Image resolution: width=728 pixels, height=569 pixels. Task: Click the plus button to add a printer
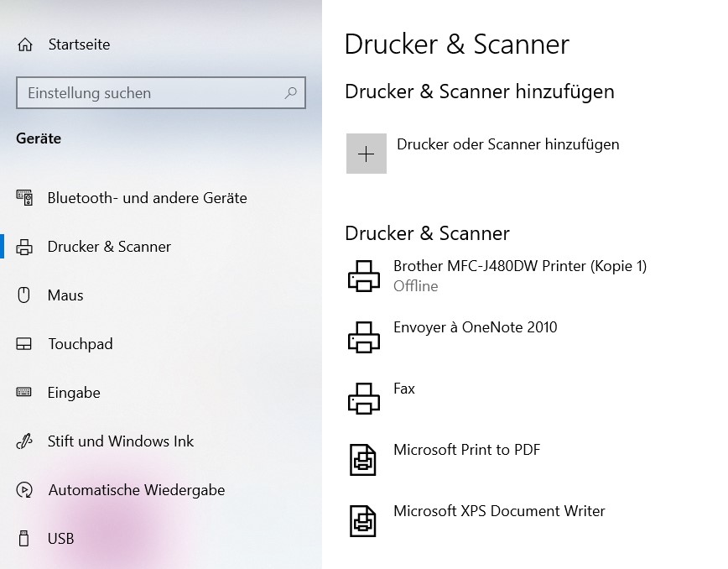click(x=367, y=154)
